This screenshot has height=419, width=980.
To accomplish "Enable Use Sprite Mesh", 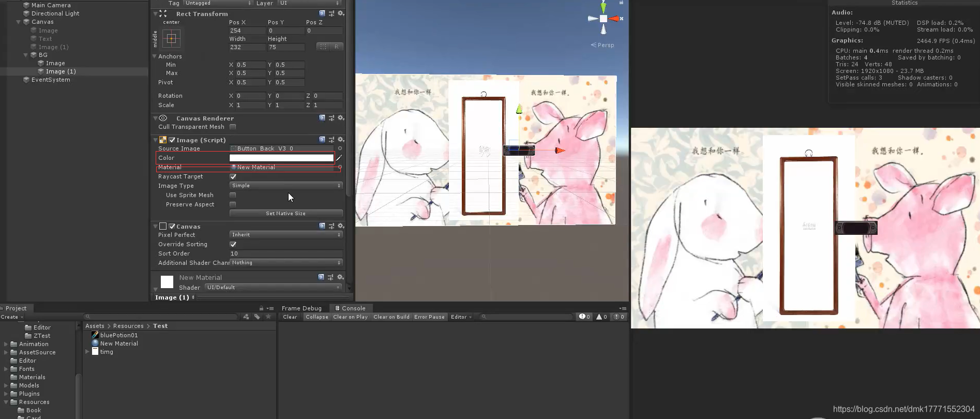I will (x=233, y=195).
